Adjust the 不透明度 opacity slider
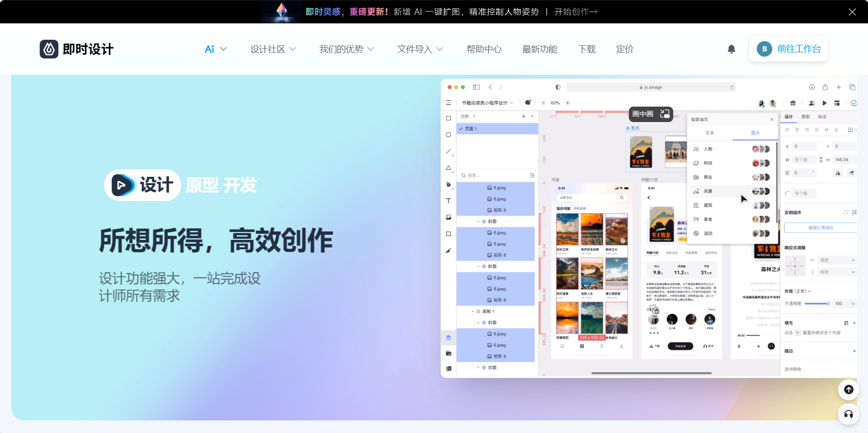This screenshot has height=433, width=868. point(817,303)
